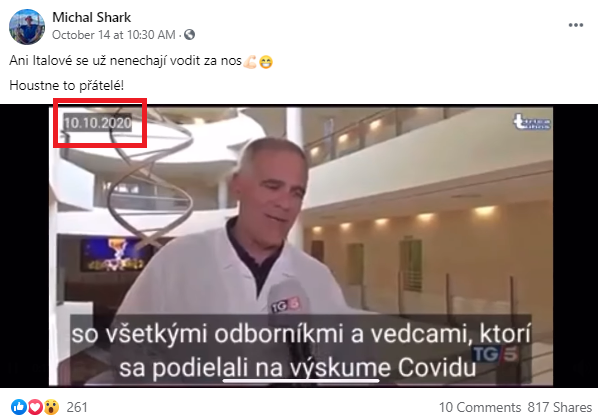Click the Slovak subtitle text in video
The image size is (598, 417).
coord(301,351)
